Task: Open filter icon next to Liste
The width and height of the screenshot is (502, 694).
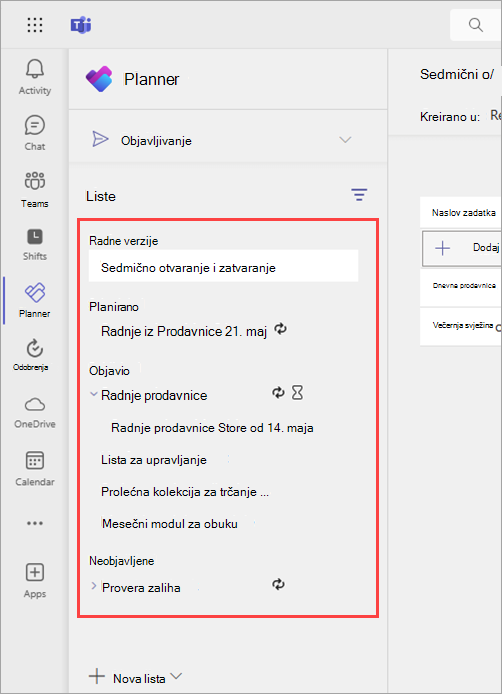Action: point(359,195)
